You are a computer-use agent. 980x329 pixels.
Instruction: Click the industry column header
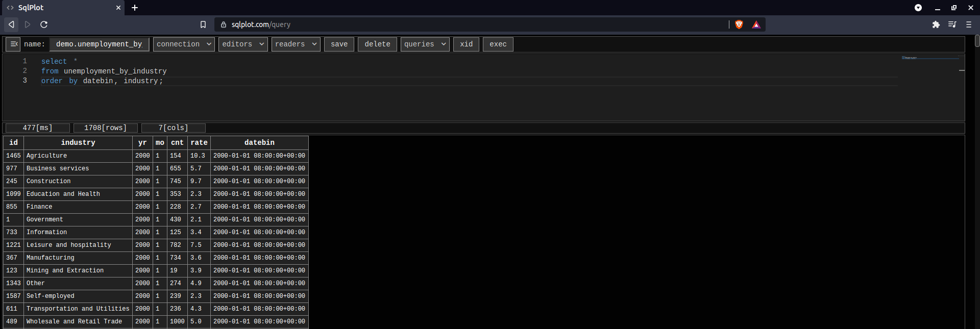click(78, 143)
